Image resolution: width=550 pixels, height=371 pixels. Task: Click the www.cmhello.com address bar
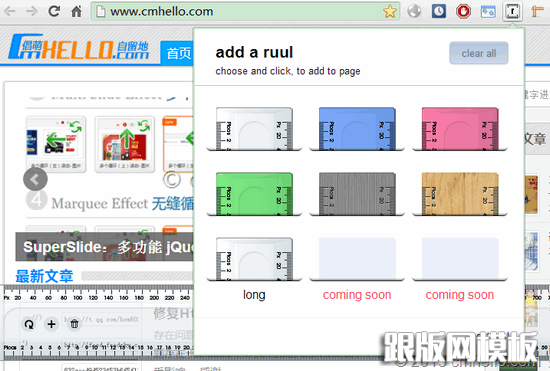[x=245, y=12]
